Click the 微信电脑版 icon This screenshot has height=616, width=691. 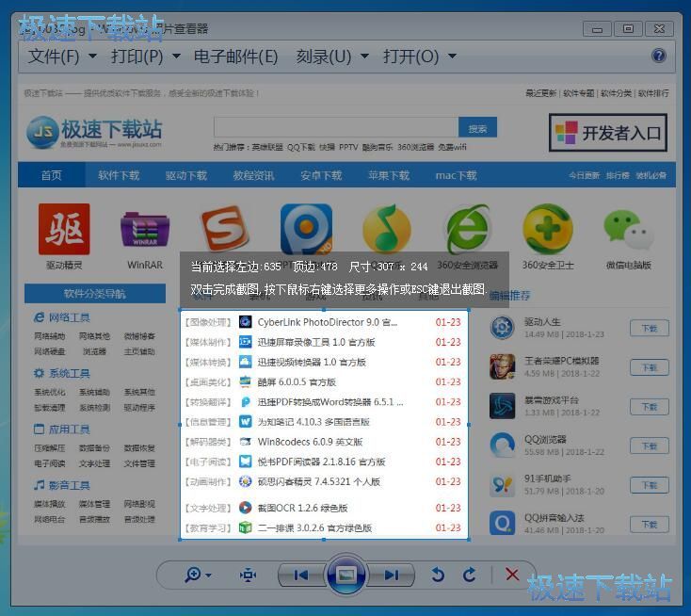(x=629, y=230)
